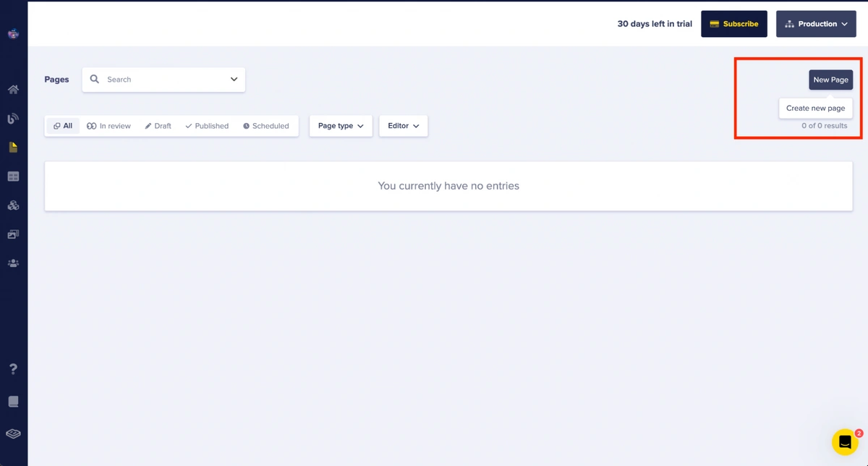This screenshot has height=466, width=868.
Task: Show pages in the Scheduled tab
Action: click(265, 126)
